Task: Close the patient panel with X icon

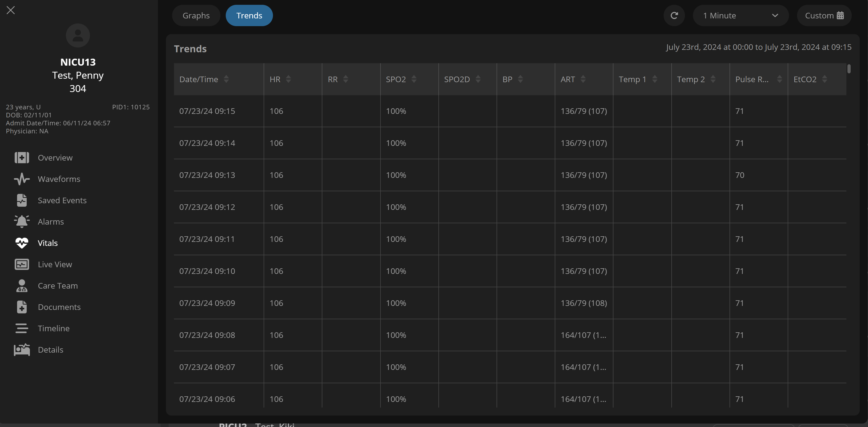Action: [11, 10]
